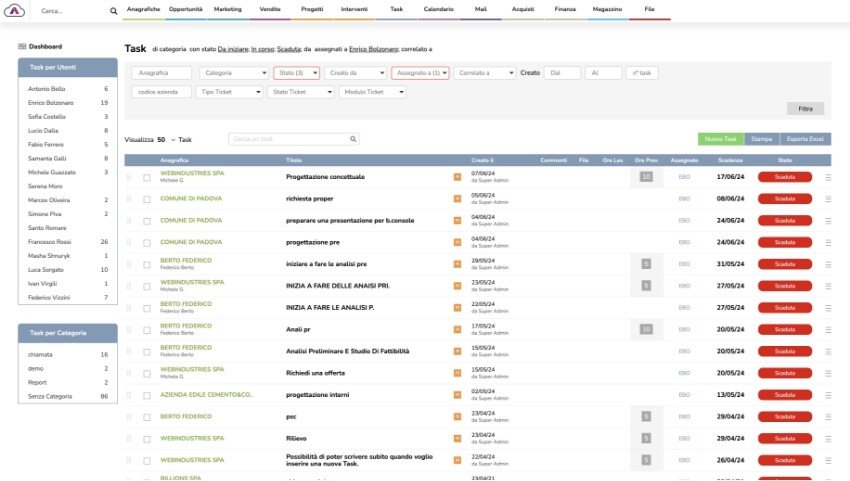Open row menu for the psc task
The width and height of the screenshot is (850, 481).
pyautogui.click(x=828, y=417)
